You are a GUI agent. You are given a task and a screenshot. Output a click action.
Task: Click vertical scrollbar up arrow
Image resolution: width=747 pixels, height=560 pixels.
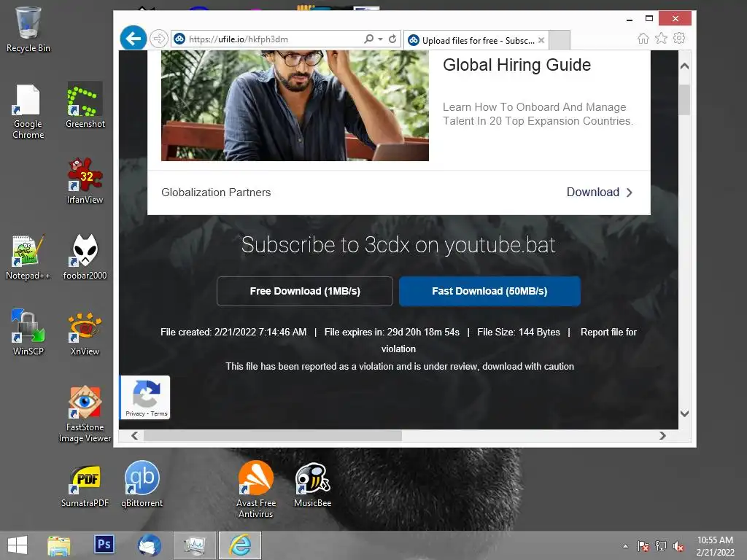[684, 66]
